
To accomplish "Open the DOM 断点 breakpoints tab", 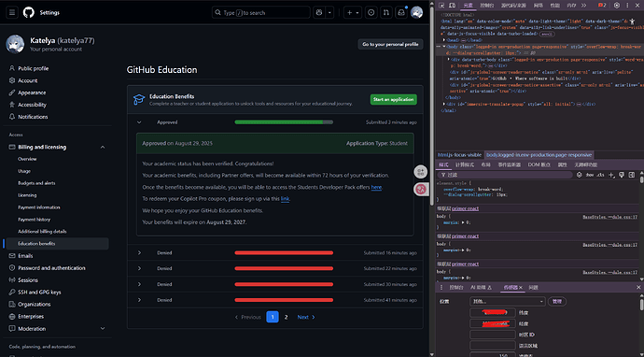I will (539, 164).
